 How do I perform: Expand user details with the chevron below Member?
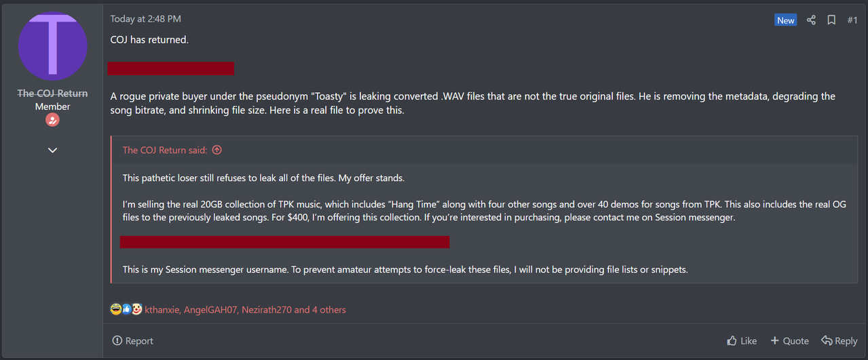click(x=52, y=150)
